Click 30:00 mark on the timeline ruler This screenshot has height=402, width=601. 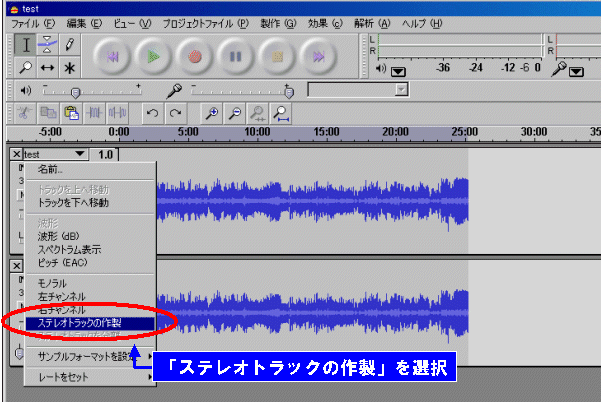534,132
